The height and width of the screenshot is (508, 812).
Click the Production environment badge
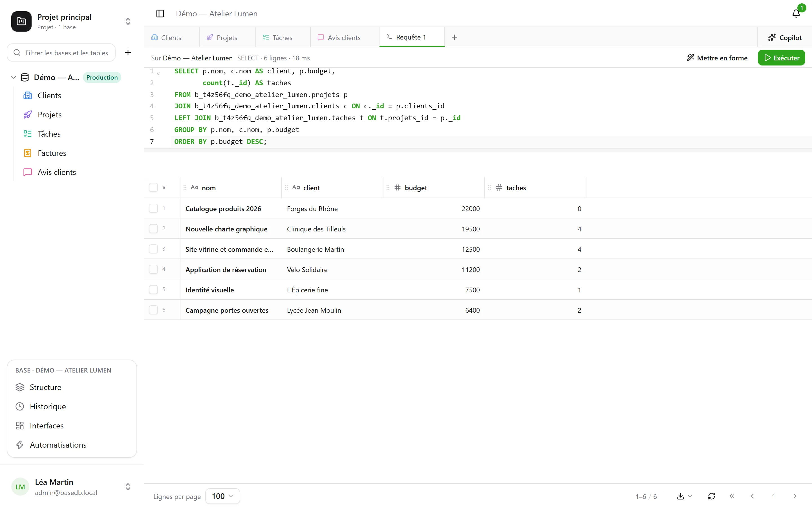[x=102, y=77]
